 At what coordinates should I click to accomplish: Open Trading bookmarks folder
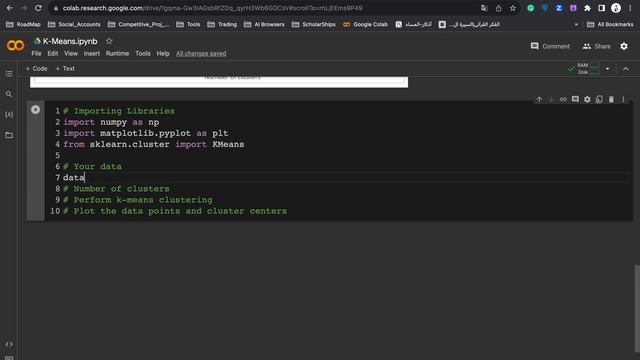[x=222, y=24]
